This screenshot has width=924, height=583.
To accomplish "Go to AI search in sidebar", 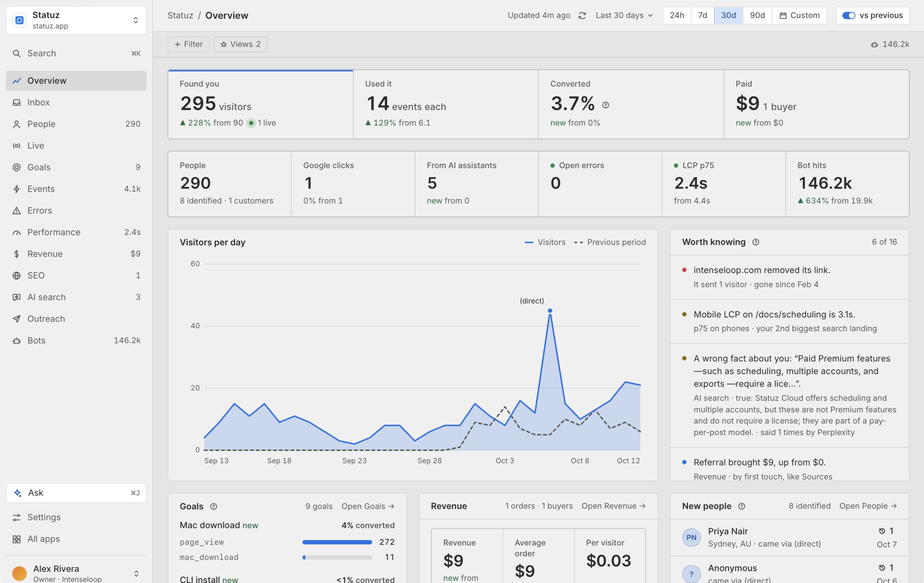I will point(76,297).
